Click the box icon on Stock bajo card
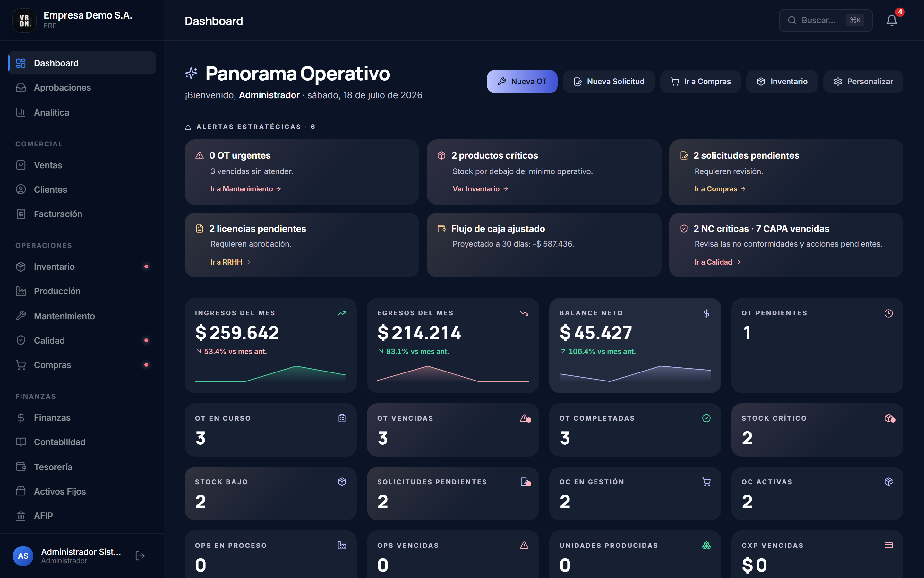The width and height of the screenshot is (924, 578). point(342,482)
